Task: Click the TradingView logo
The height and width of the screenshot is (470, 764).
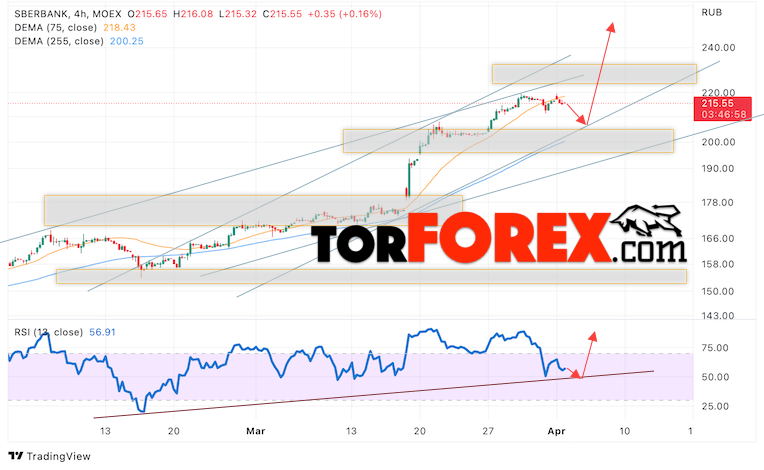Action: point(50,456)
